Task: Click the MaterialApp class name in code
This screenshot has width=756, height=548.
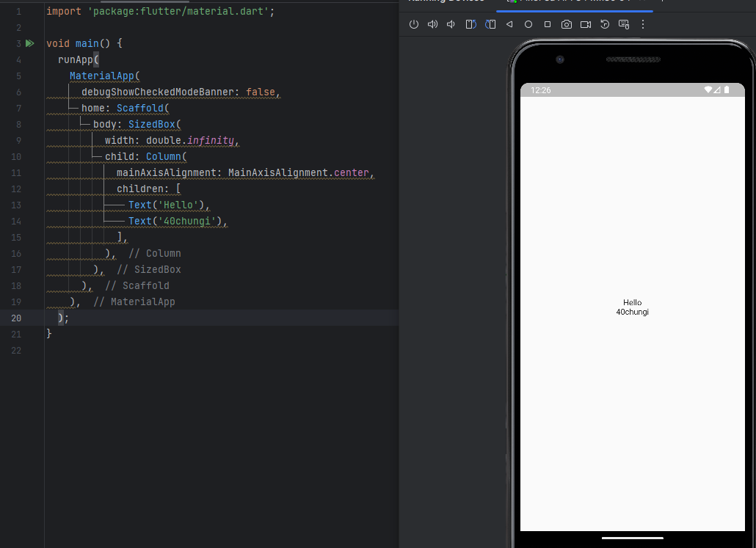Action: pos(102,76)
